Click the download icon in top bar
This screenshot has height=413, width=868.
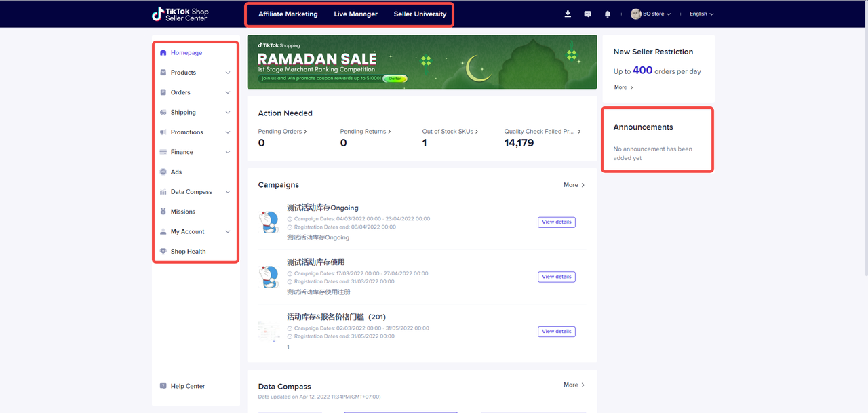point(568,14)
